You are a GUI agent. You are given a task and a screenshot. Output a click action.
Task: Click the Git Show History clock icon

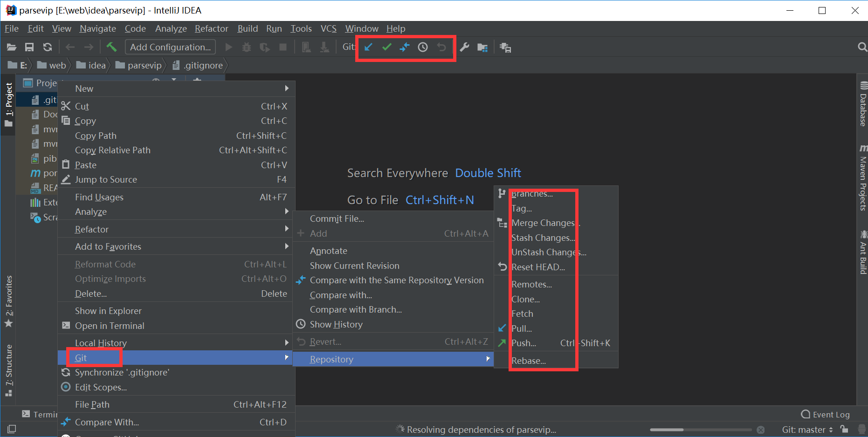coord(423,47)
